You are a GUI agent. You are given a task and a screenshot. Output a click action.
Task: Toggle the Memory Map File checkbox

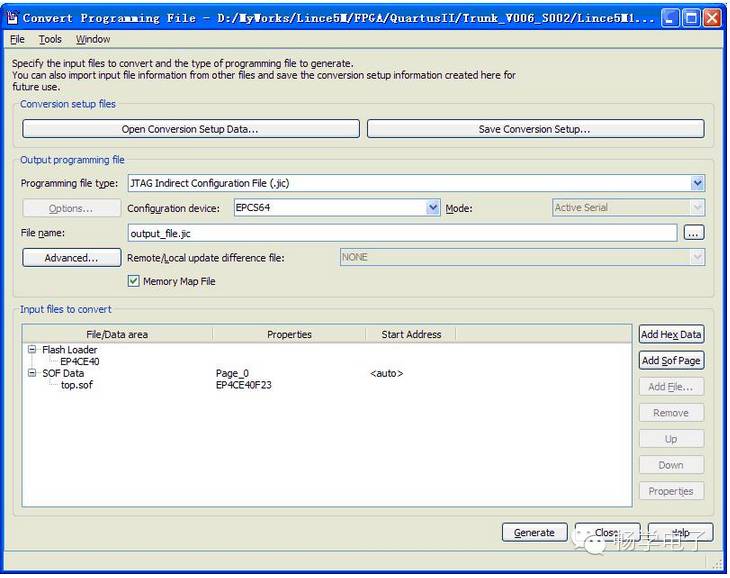(x=134, y=281)
